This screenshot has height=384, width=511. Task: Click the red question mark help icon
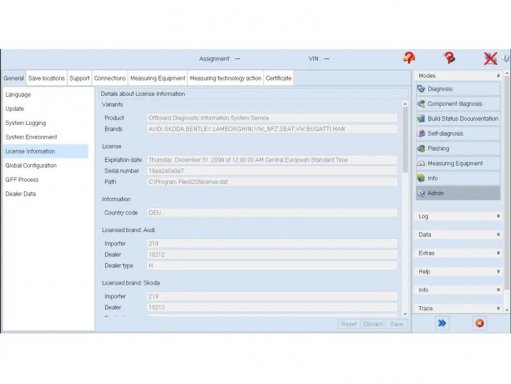coord(449,58)
